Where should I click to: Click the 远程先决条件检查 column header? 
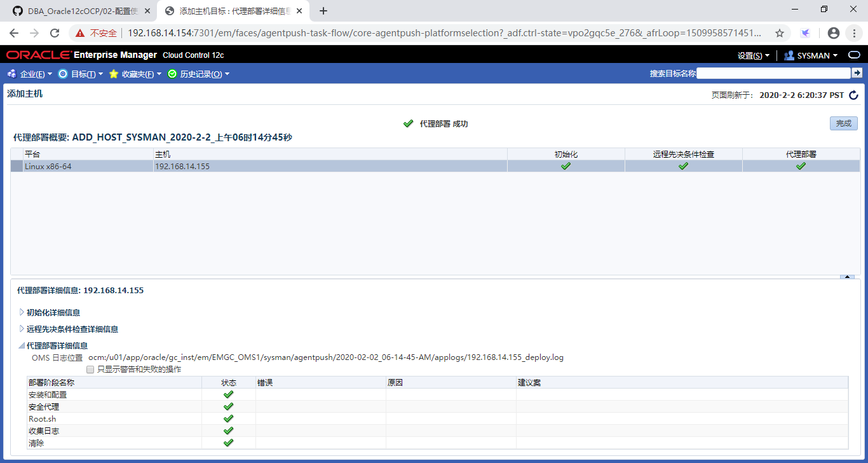[683, 154]
